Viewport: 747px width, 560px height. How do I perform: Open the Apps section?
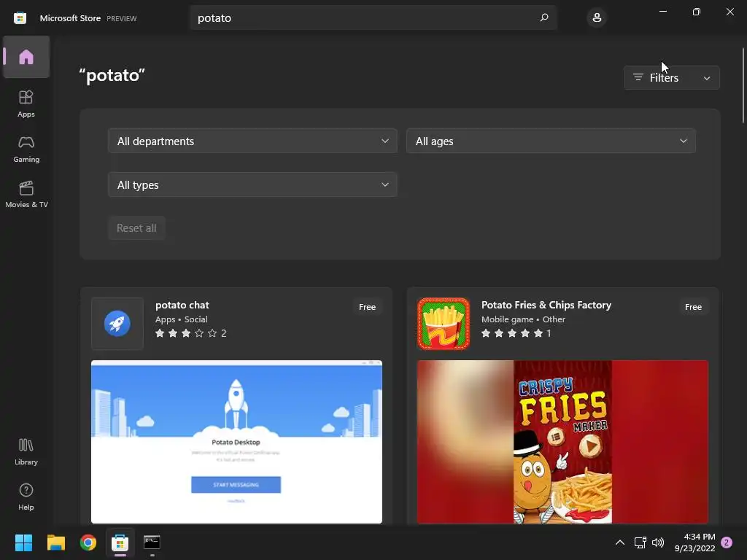26,104
